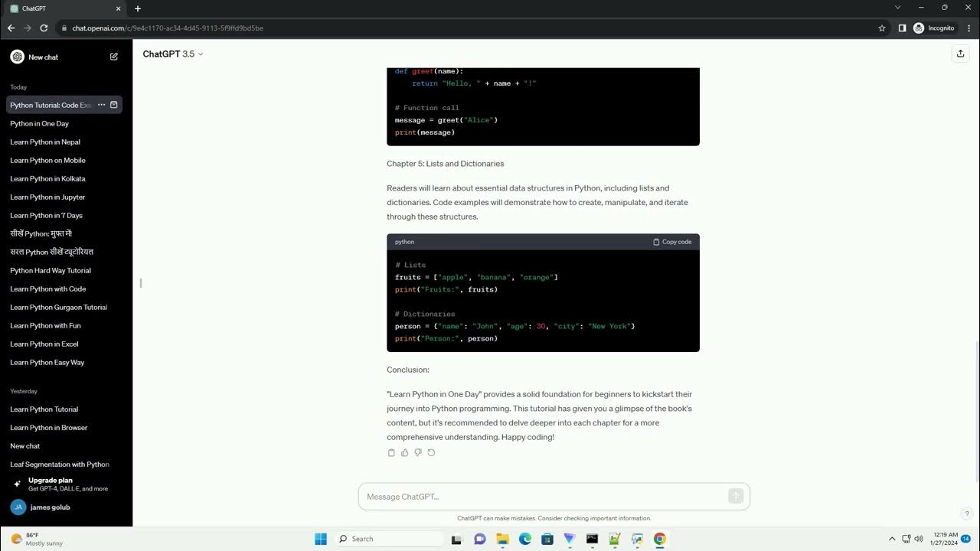Click the Windows taskbar Search box
The width and height of the screenshot is (980, 551).
(390, 539)
